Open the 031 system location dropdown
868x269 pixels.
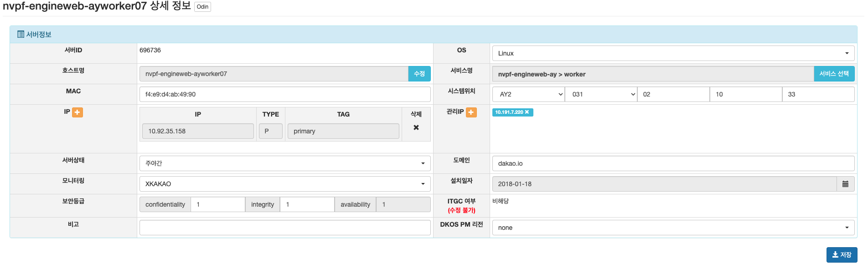coord(601,94)
